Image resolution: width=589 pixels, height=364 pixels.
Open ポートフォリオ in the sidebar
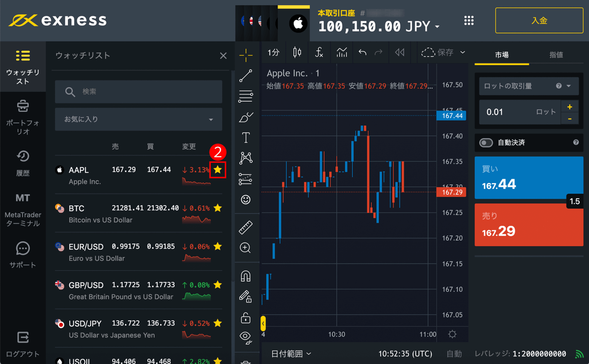[x=23, y=117]
